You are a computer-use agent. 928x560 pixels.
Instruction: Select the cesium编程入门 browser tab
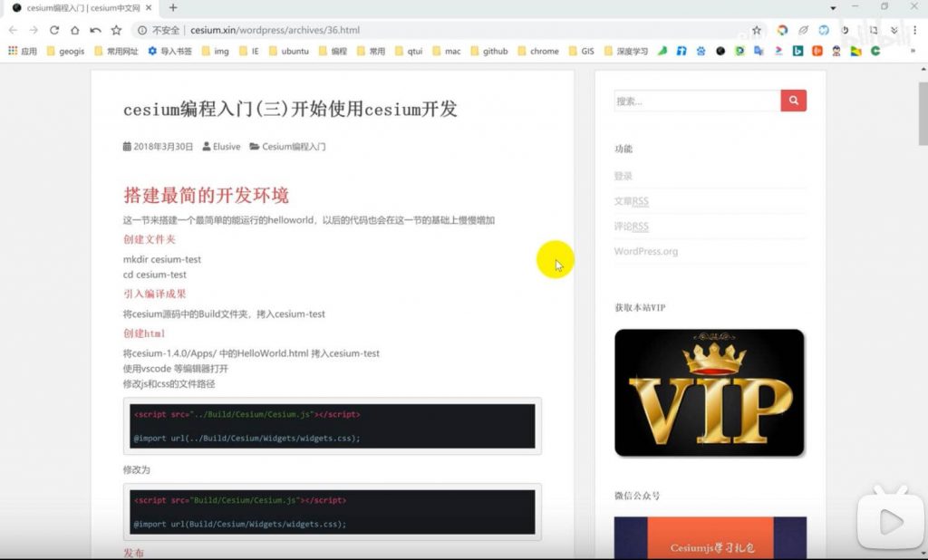point(82,8)
